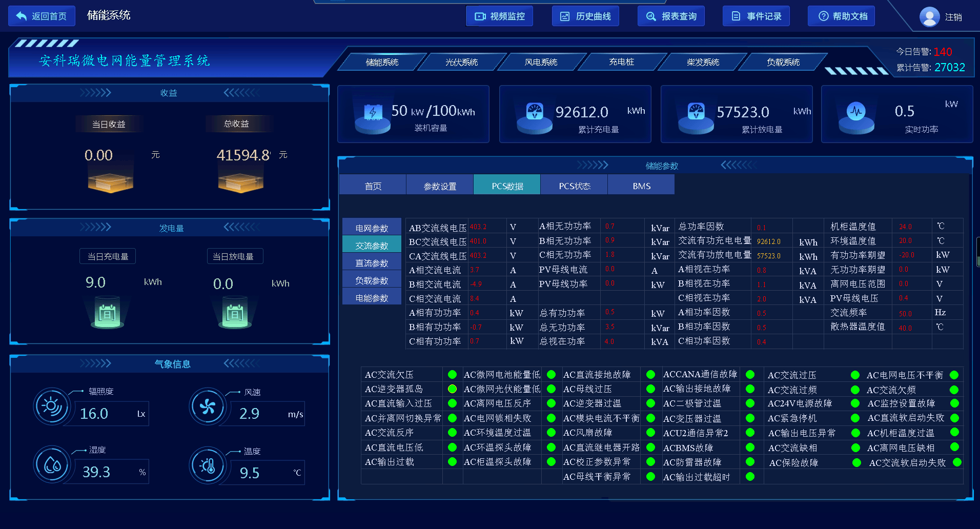Screen dimensions: 980x529
Task: Switch to 储能系统 tab
Action: 382,62
